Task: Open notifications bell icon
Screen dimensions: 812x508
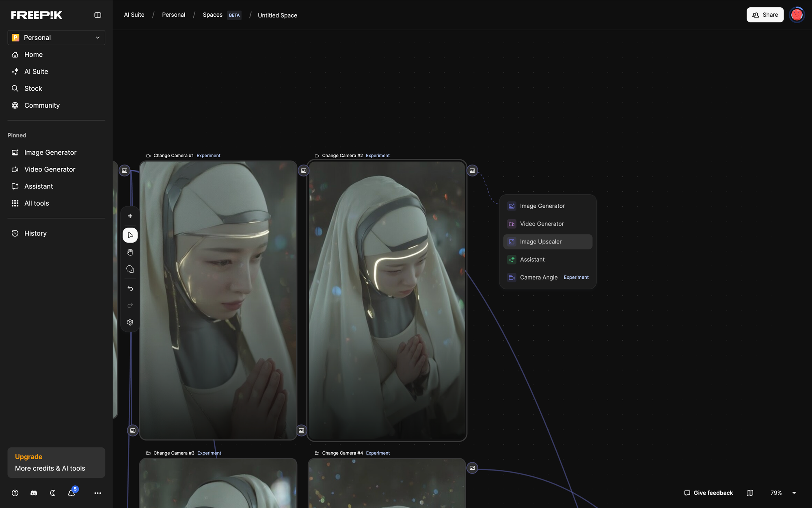Action: pos(71,493)
